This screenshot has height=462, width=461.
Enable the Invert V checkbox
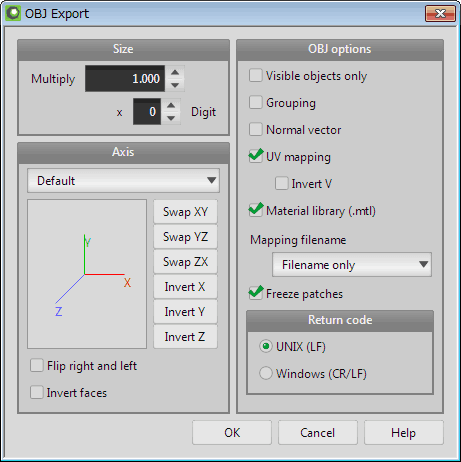(x=282, y=184)
